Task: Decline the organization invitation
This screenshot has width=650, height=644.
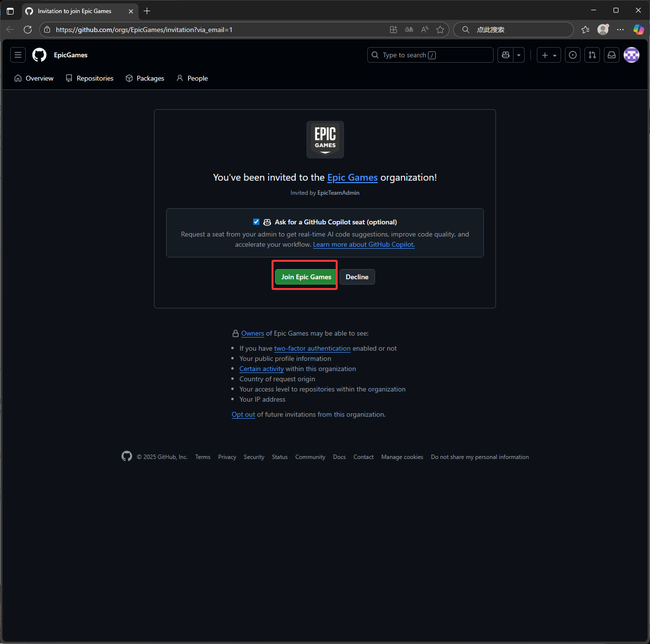Action: click(x=357, y=277)
